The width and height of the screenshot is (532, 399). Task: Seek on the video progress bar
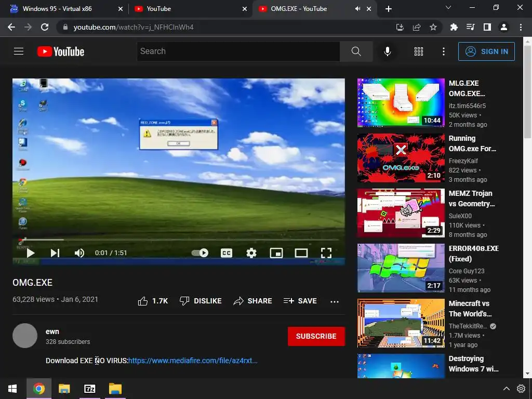pyautogui.click(x=179, y=240)
